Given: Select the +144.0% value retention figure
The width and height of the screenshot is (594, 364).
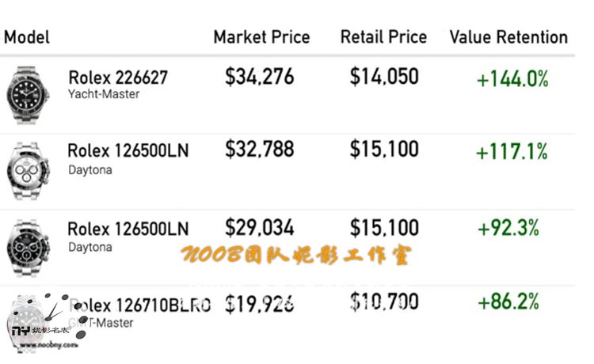Looking at the screenshot, I should (512, 79).
